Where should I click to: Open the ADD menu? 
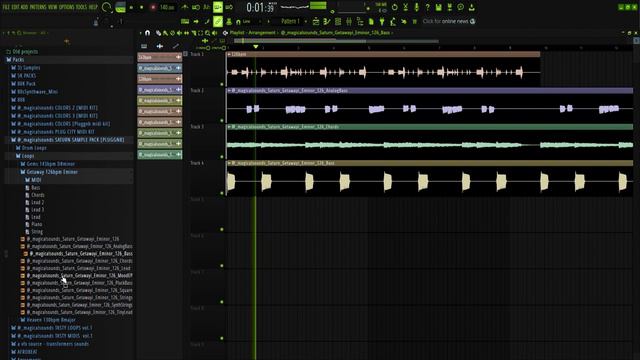pos(24,7)
